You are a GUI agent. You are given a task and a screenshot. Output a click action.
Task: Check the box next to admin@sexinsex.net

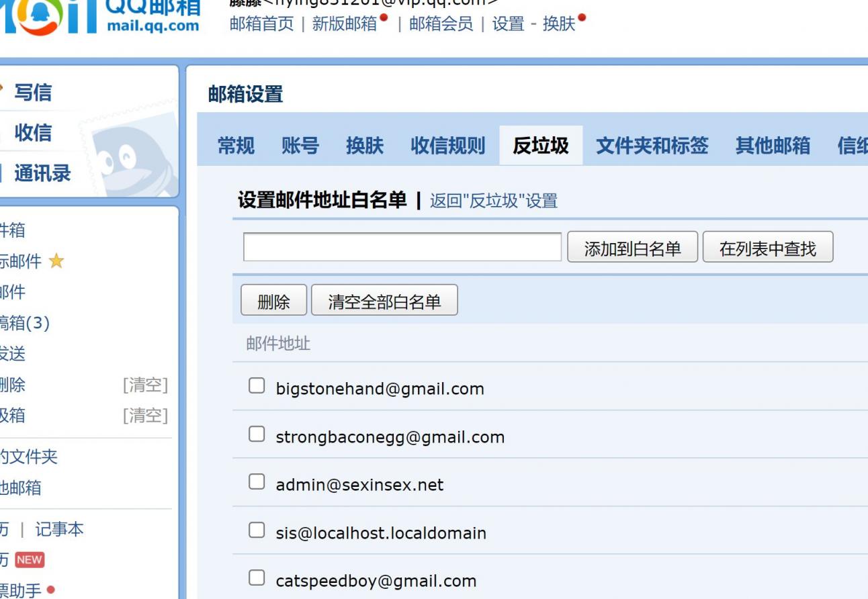257,481
